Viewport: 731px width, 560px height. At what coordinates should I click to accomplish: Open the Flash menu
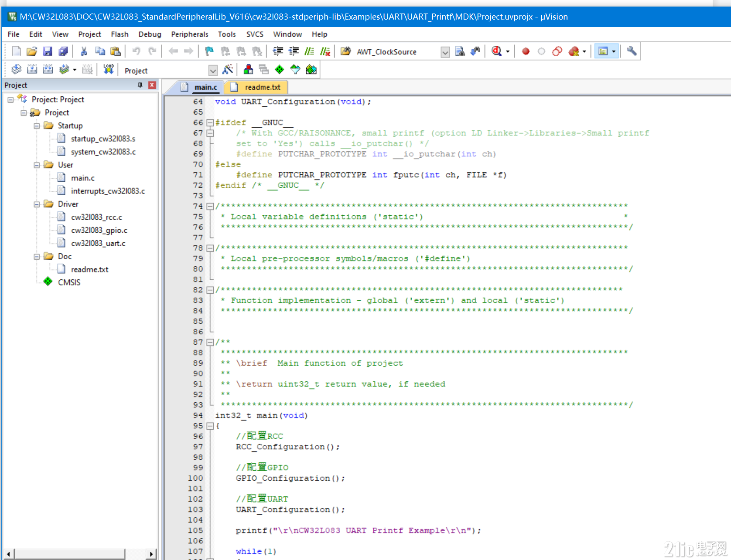120,34
